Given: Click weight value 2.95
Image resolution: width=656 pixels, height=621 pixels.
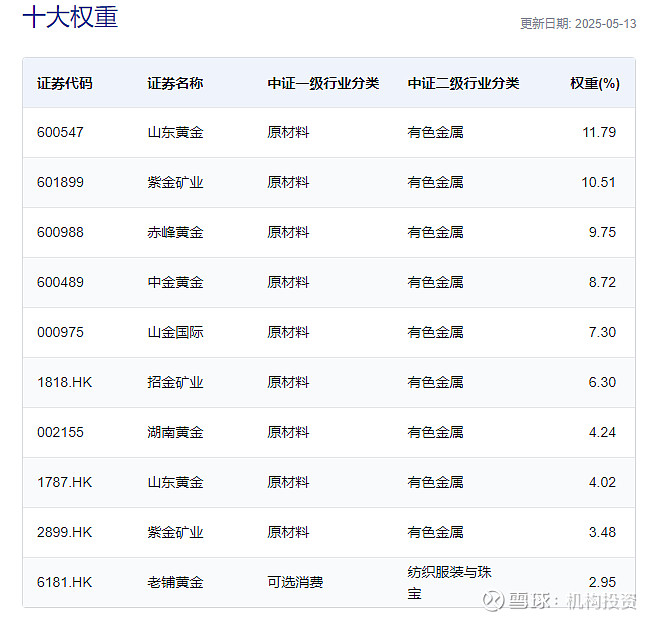Looking at the screenshot, I should (x=602, y=582).
